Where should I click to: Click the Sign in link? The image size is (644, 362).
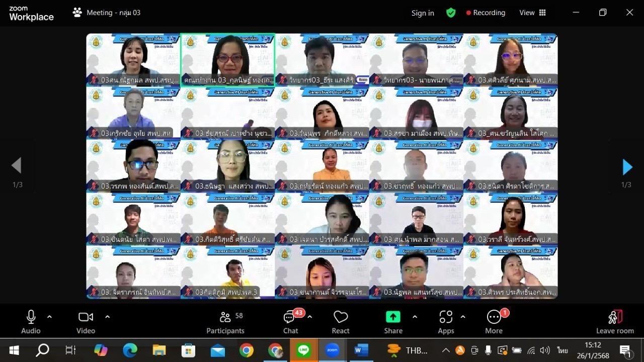(423, 13)
